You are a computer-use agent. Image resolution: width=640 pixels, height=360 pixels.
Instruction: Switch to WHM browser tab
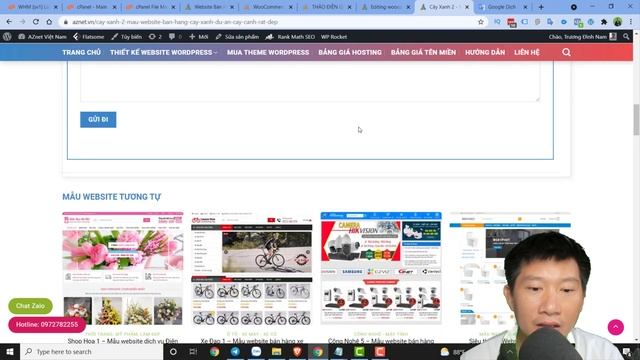(x=33, y=7)
